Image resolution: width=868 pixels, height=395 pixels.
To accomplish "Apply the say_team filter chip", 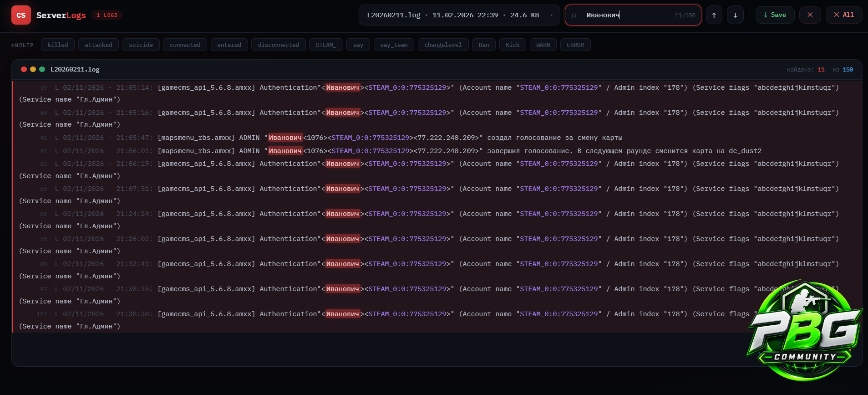I will click(394, 45).
